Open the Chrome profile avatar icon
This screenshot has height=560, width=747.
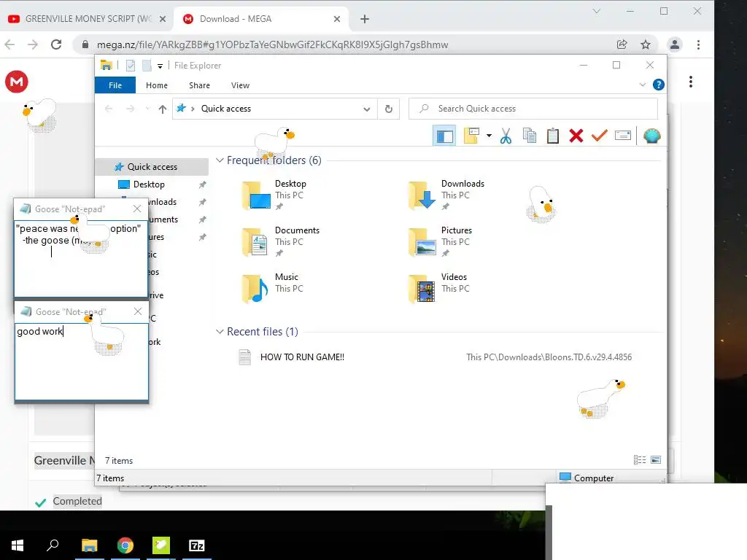click(x=675, y=44)
